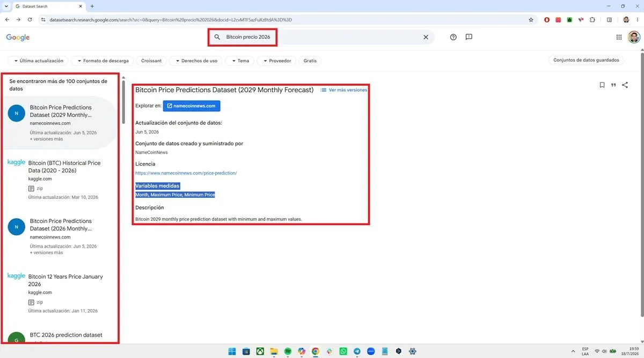Toggle the Gratis filter chip
The image size is (644, 358).
pos(310,61)
